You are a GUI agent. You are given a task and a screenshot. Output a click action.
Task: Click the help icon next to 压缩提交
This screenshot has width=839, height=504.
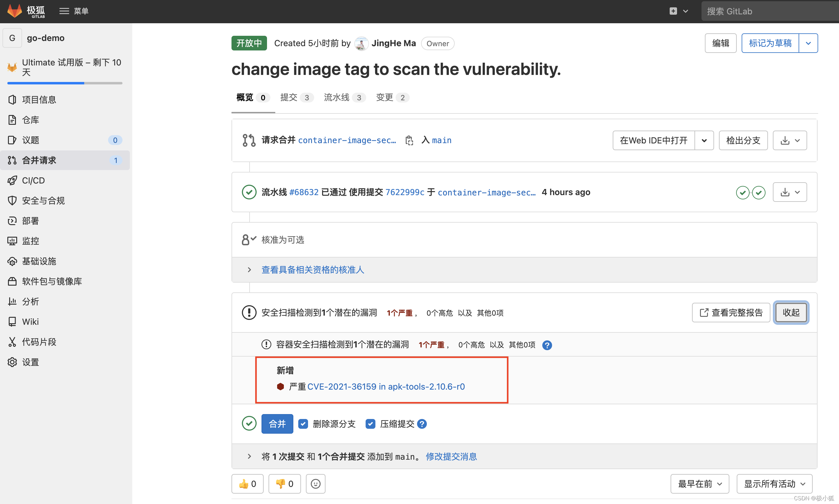tap(422, 424)
